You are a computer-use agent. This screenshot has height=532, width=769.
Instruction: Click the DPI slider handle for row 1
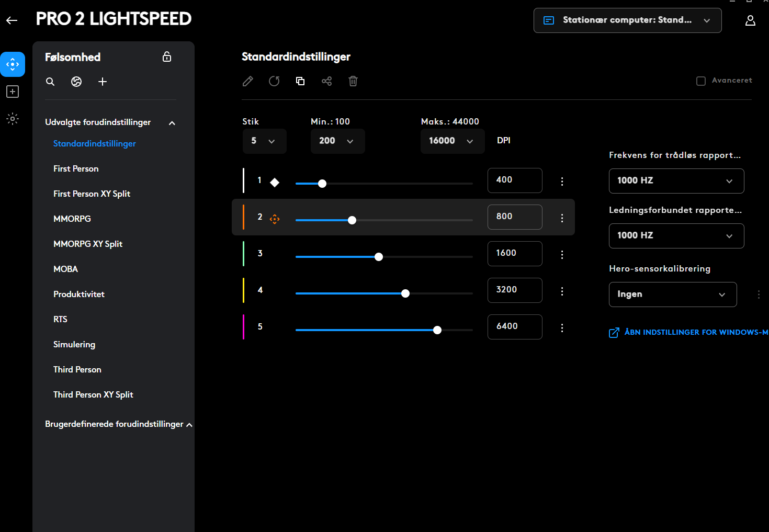tap(322, 184)
